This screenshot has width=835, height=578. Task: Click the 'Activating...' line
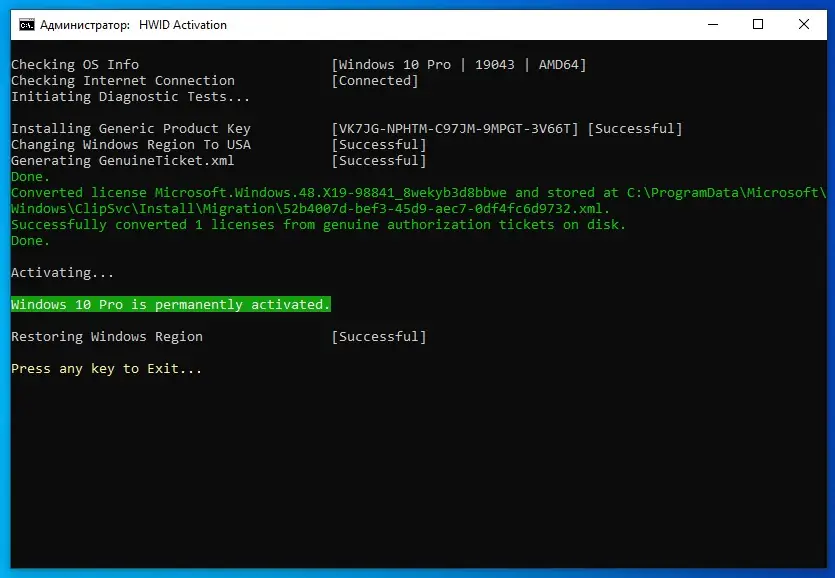[62, 273]
